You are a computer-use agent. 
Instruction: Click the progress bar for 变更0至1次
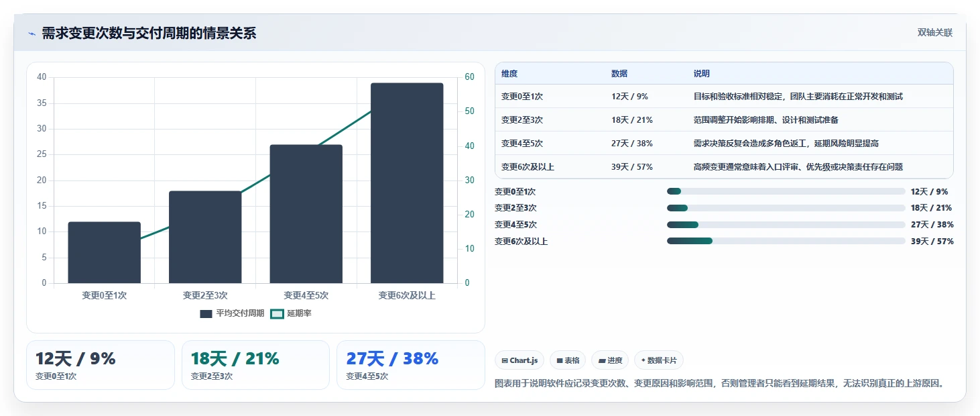[x=786, y=191]
